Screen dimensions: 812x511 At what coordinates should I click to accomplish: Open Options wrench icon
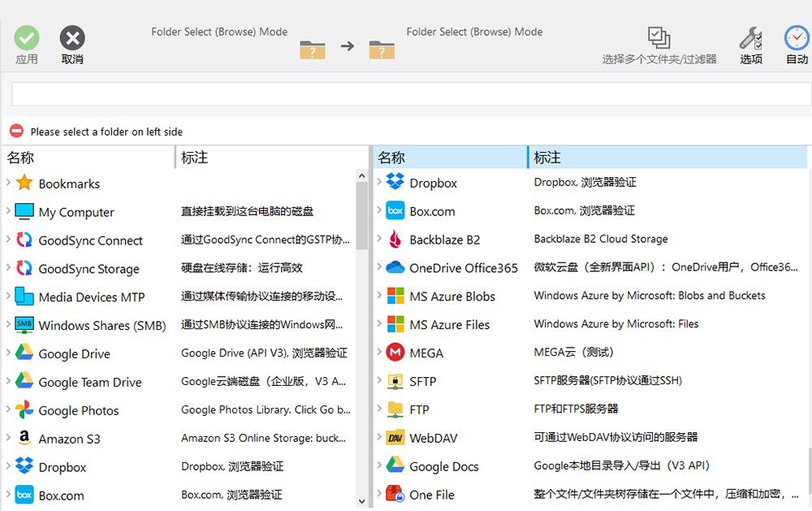tap(750, 38)
